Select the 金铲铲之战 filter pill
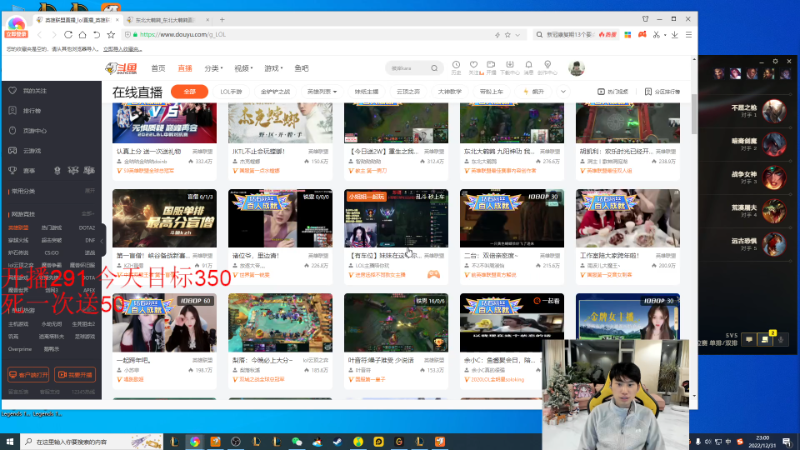 [275, 92]
